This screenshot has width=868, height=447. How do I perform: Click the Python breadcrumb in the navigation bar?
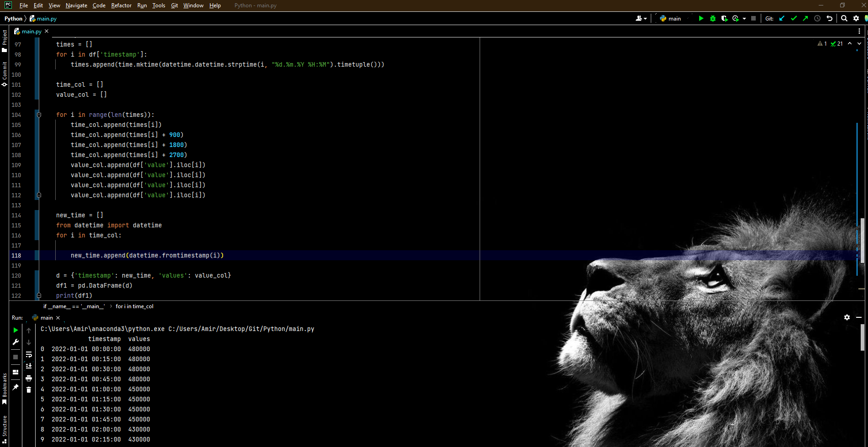click(x=13, y=19)
